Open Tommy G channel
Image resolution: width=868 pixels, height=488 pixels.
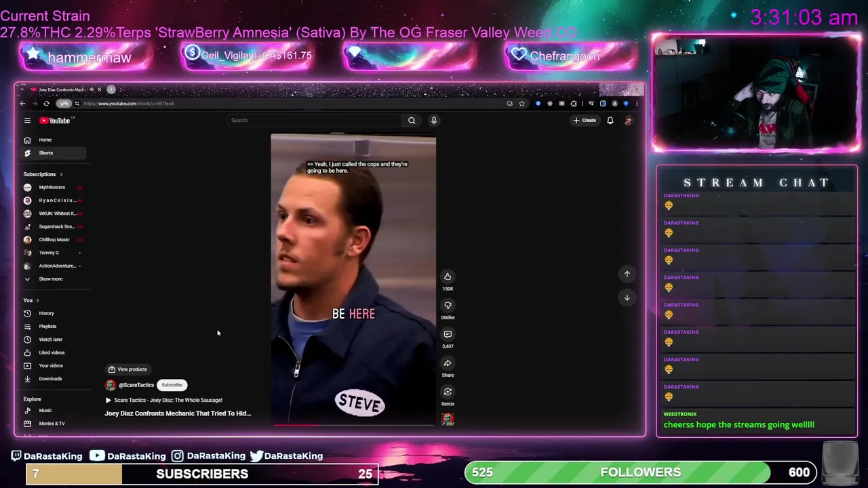[54, 253]
